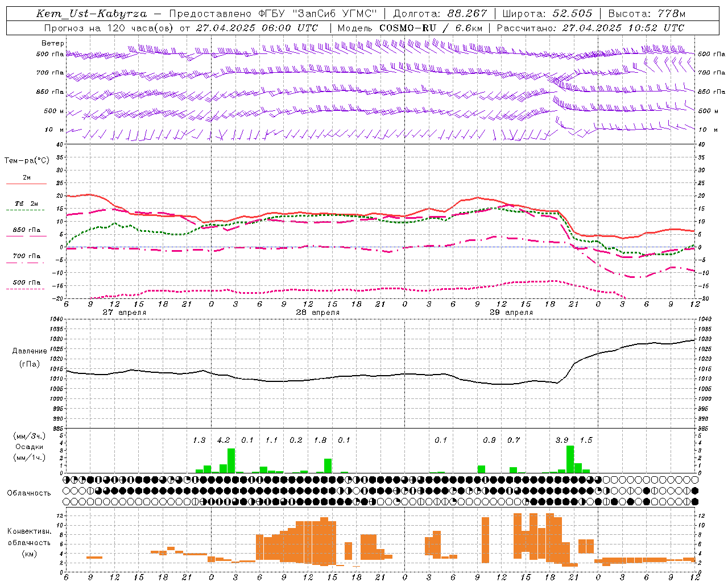Click the 1.1 precipitation total value
The width and height of the screenshot is (728, 582).
click(272, 440)
